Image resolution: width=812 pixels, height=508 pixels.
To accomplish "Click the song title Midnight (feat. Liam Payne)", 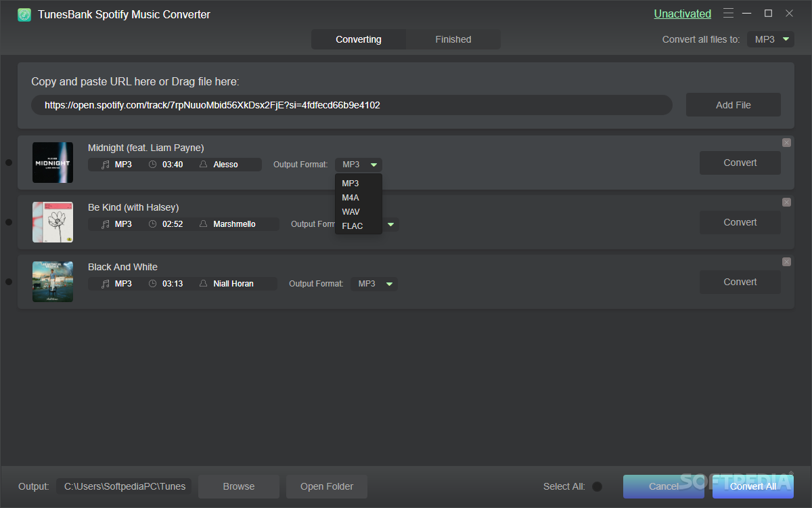I will [146, 148].
